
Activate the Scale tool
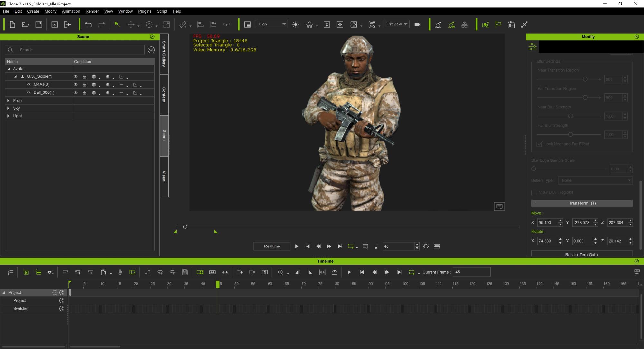166,24
